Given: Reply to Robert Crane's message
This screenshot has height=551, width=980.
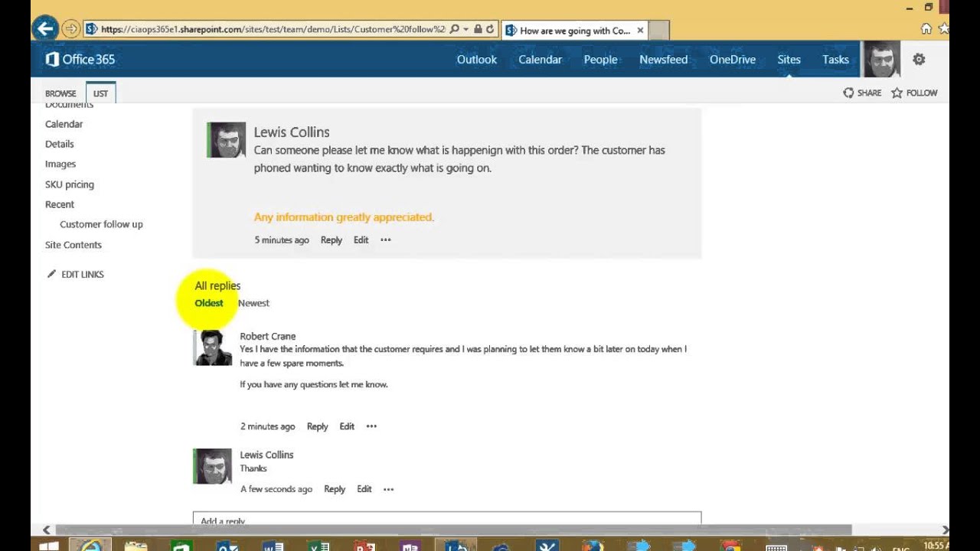Looking at the screenshot, I should tap(317, 426).
